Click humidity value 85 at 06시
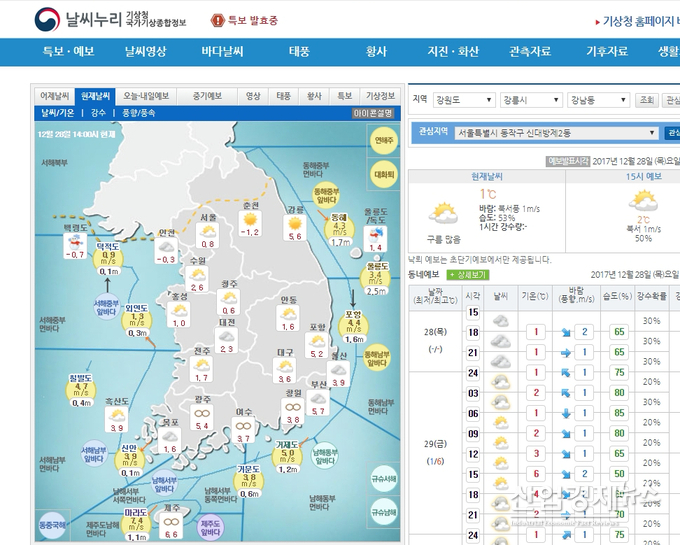 pyautogui.click(x=619, y=413)
